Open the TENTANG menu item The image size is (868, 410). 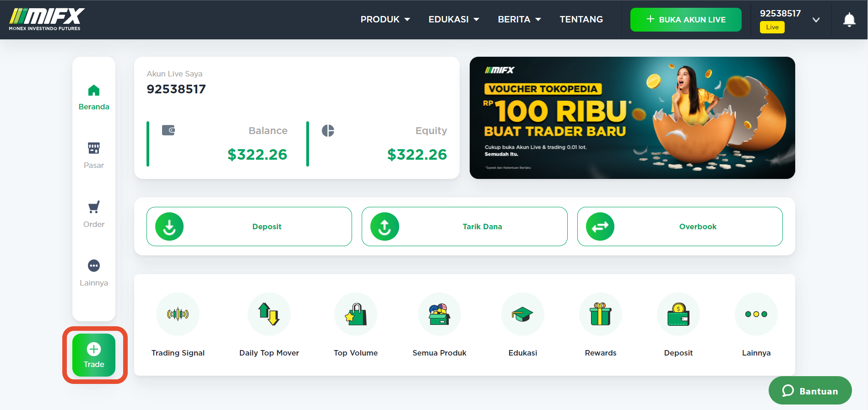tap(581, 19)
